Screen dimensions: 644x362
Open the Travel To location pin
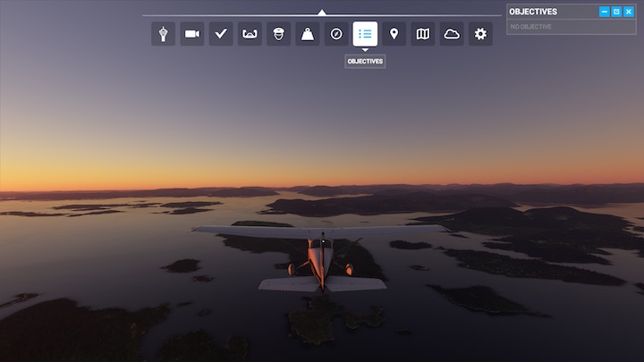pos(394,34)
